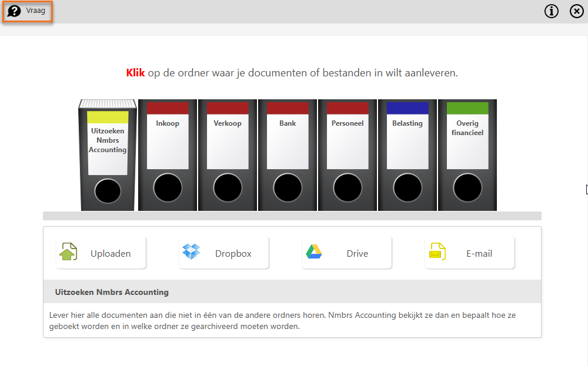The height and width of the screenshot is (366, 588).
Task: Open the Vraag help button
Action: tap(28, 11)
